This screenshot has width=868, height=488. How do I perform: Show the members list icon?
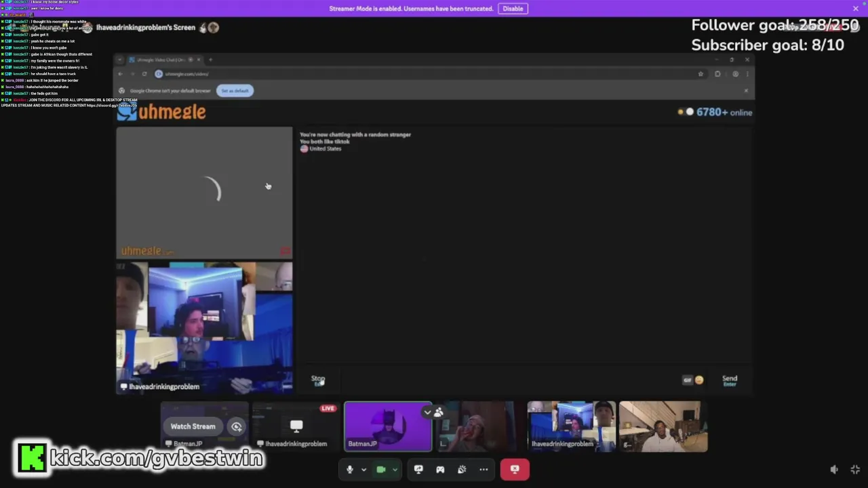coord(439,412)
